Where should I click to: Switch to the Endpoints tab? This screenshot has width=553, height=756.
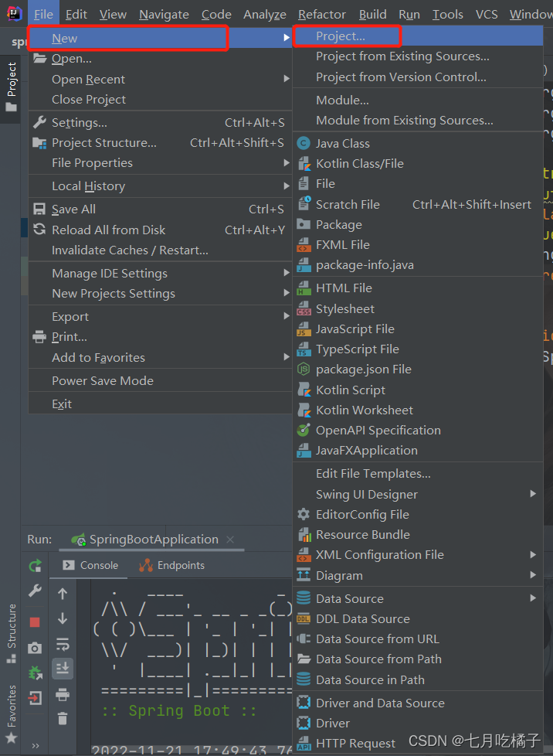point(171,565)
